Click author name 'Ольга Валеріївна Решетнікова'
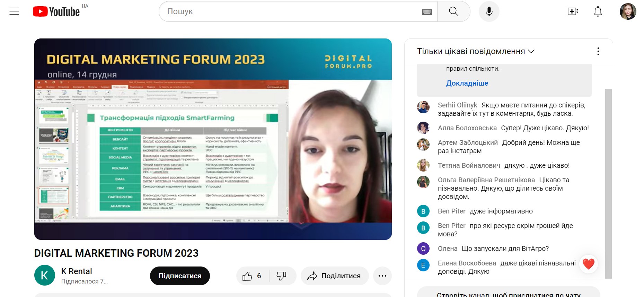Viewport: 644px width, 297px height. [x=486, y=180]
